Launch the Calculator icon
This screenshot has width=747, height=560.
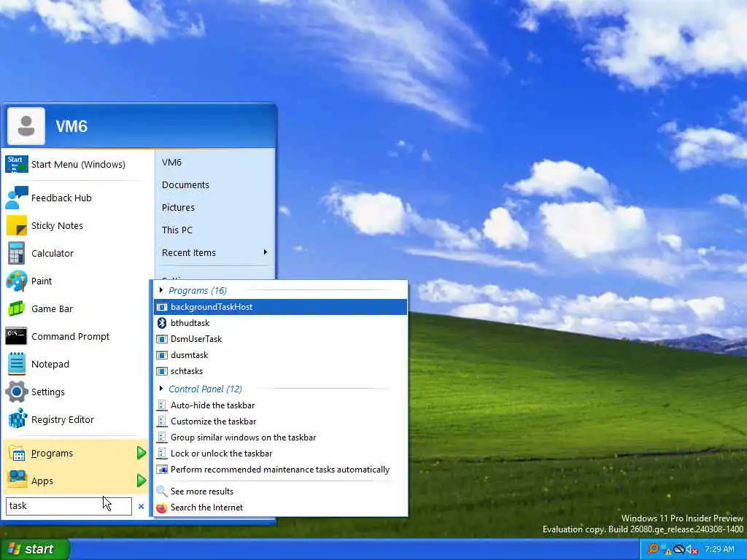(16, 253)
